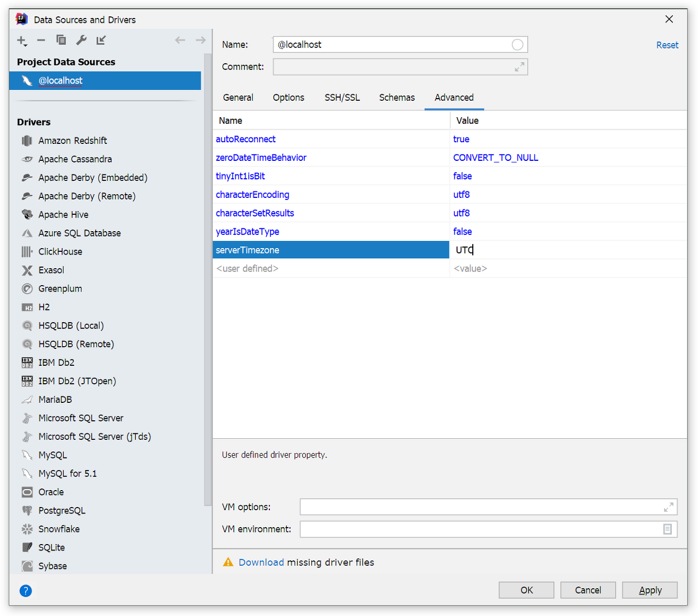Image resolution: width=698 pixels, height=616 pixels.
Task: Select @localhost project data source
Action: [x=105, y=81]
